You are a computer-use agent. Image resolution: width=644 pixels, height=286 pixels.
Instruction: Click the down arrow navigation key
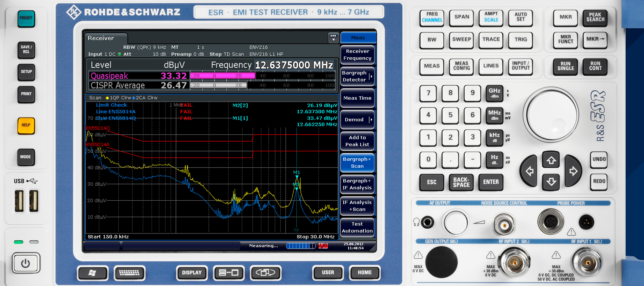pos(551,182)
